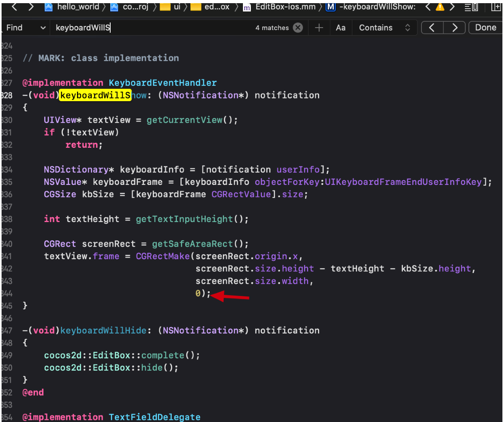Open the co...roj jump bar segment

(129, 7)
